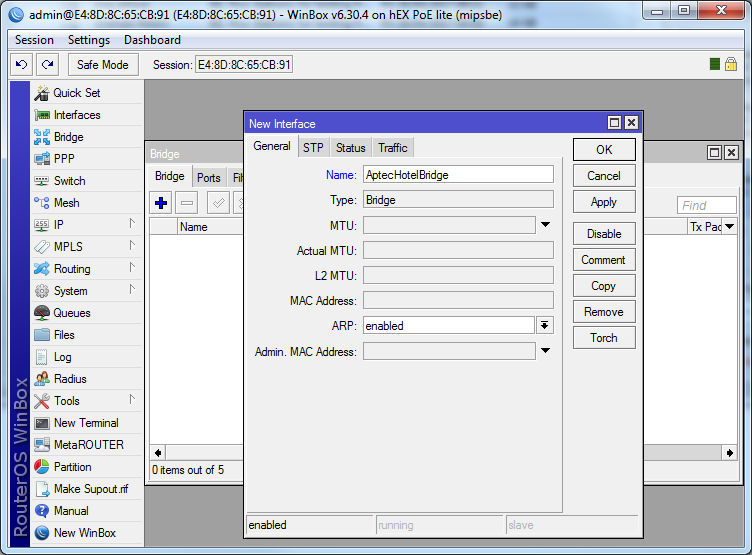
Task: Click the Cancel button
Action: pos(604,176)
